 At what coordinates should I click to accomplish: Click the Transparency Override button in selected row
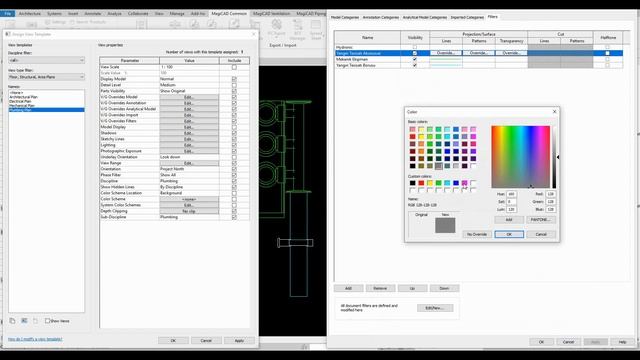511,53
